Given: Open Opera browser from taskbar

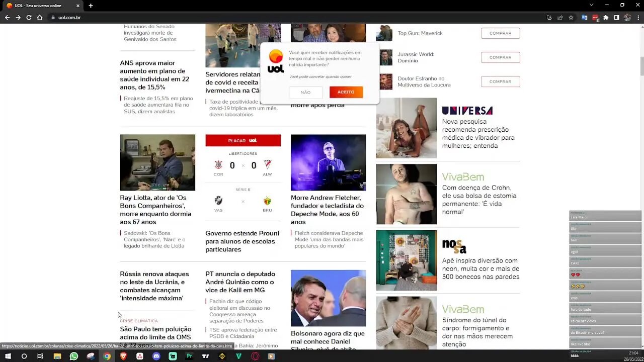Looking at the screenshot, I should point(255,356).
